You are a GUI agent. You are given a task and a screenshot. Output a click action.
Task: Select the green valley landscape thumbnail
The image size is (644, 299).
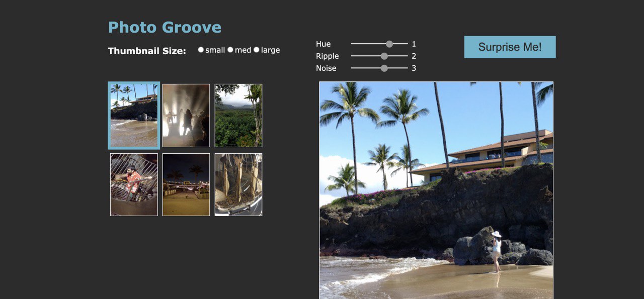(x=238, y=116)
